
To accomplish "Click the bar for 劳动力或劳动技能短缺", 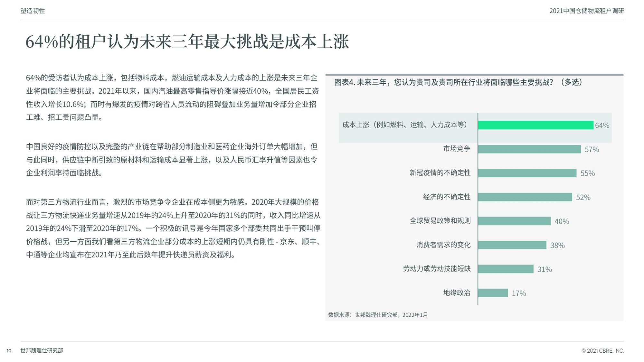I will (506, 269).
